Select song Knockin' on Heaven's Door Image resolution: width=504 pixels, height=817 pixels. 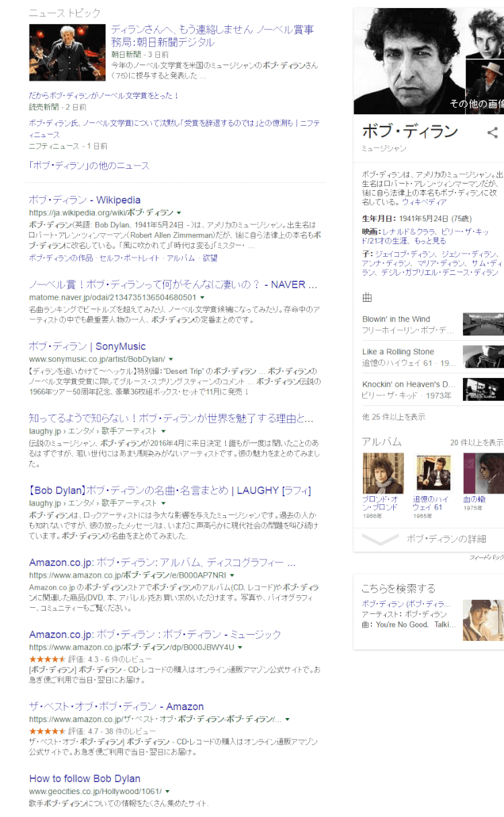click(x=409, y=384)
